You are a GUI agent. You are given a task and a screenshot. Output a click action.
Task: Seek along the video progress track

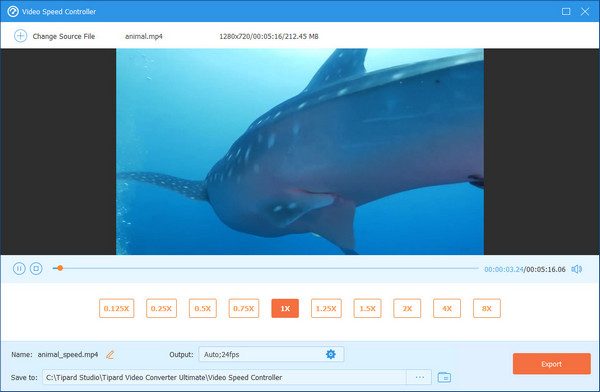266,268
